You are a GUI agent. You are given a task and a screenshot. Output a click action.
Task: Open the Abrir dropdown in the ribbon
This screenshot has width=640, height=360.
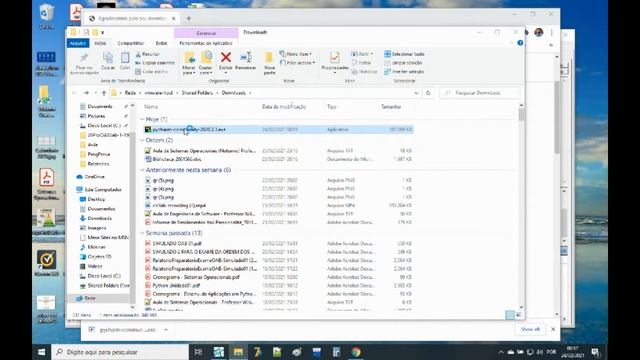pos(362,54)
